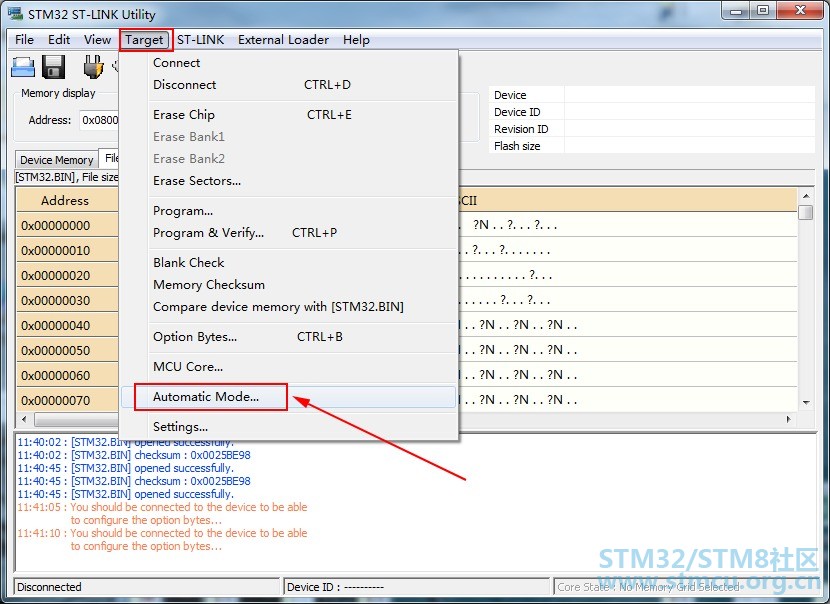Click the horizontal scrollbar left arrow
Image resolution: width=830 pixels, height=604 pixels.
tap(24, 419)
